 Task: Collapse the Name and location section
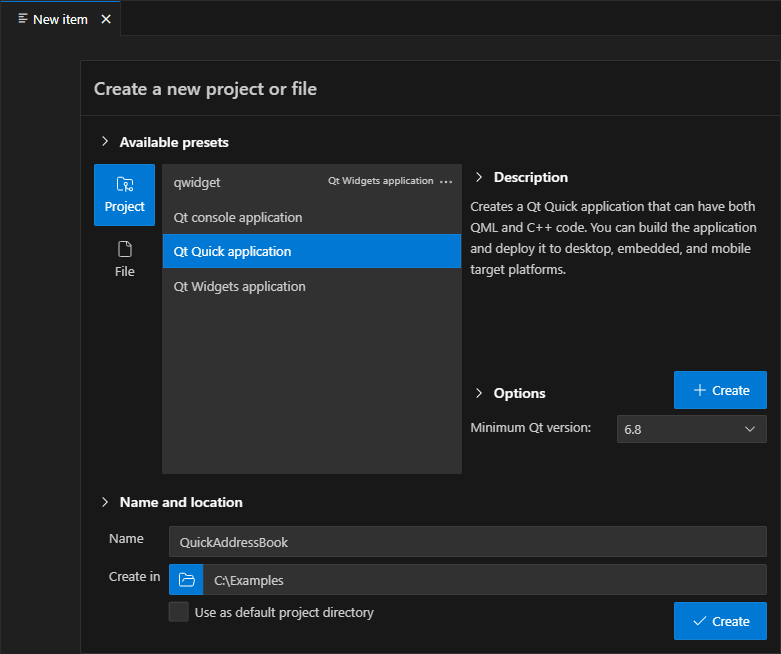[x=105, y=502]
